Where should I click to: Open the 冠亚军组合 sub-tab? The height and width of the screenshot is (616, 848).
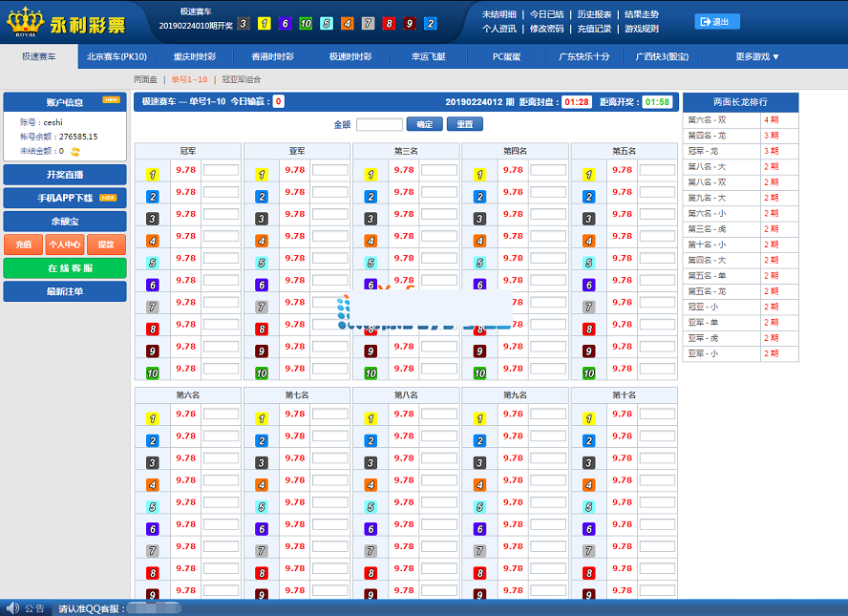[x=242, y=79]
